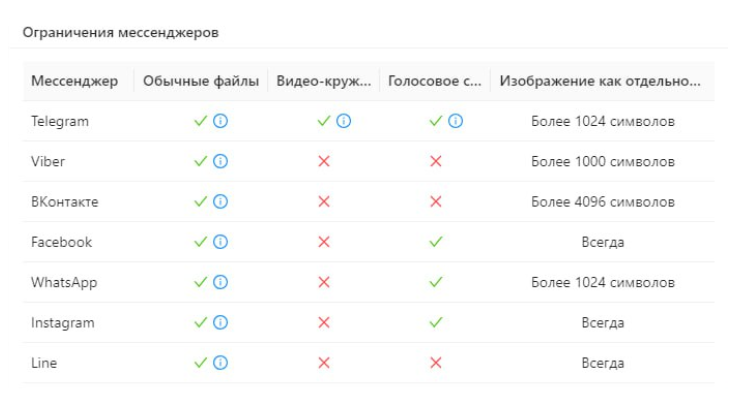
Task: Click info icon in Viber files cell
Action: tap(221, 161)
